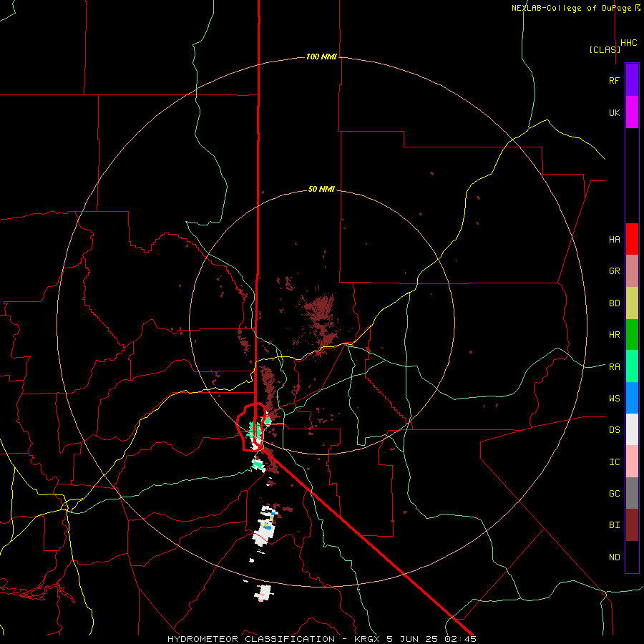
Task: Click the HR green legend swatch
Action: [x=632, y=335]
